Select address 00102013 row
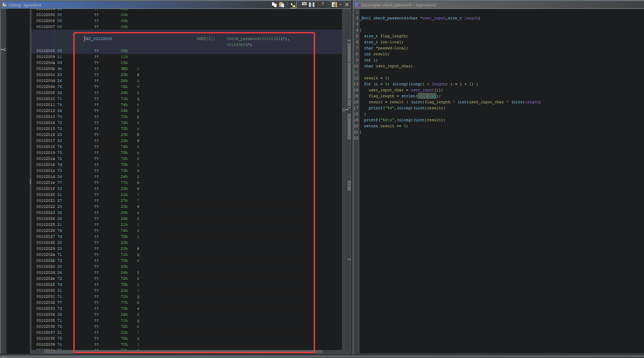This screenshot has height=358, width=644. [x=46, y=117]
